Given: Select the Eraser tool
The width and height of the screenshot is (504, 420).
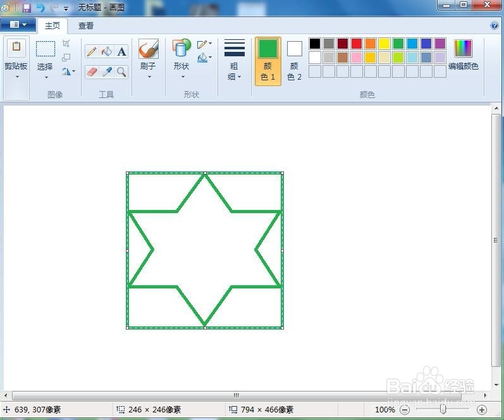Looking at the screenshot, I should (92, 71).
